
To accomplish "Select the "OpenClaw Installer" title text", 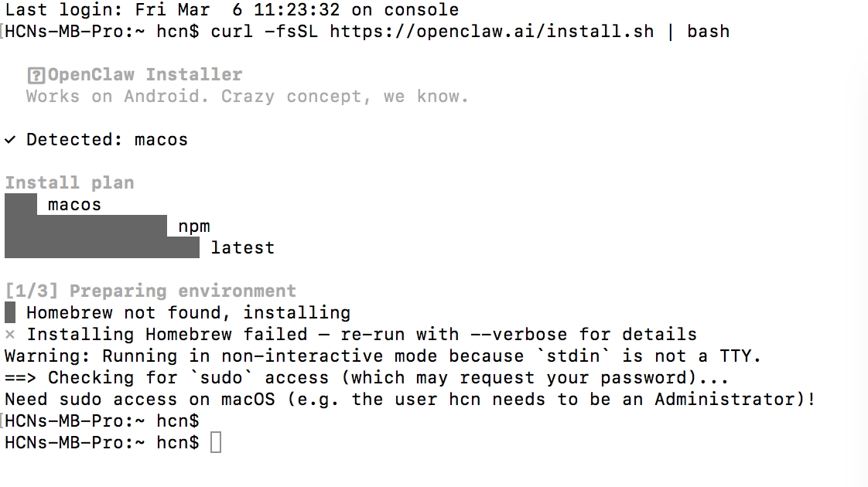I will (x=145, y=75).
